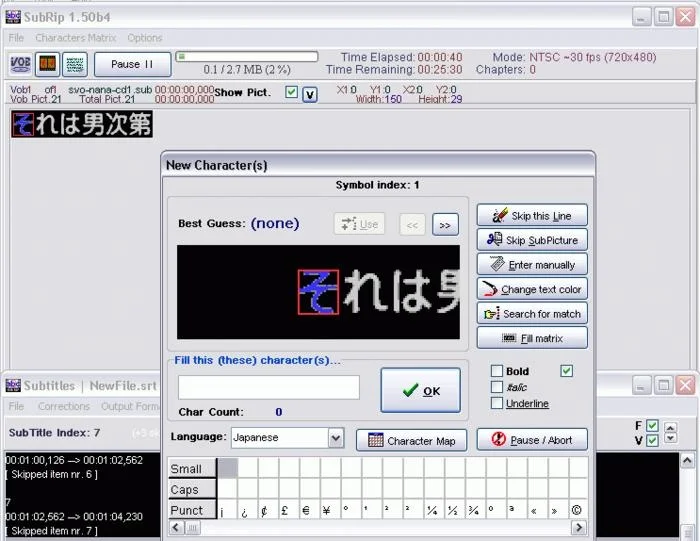
Task: Insert the right guillemet » symbol
Action: pos(558,510)
